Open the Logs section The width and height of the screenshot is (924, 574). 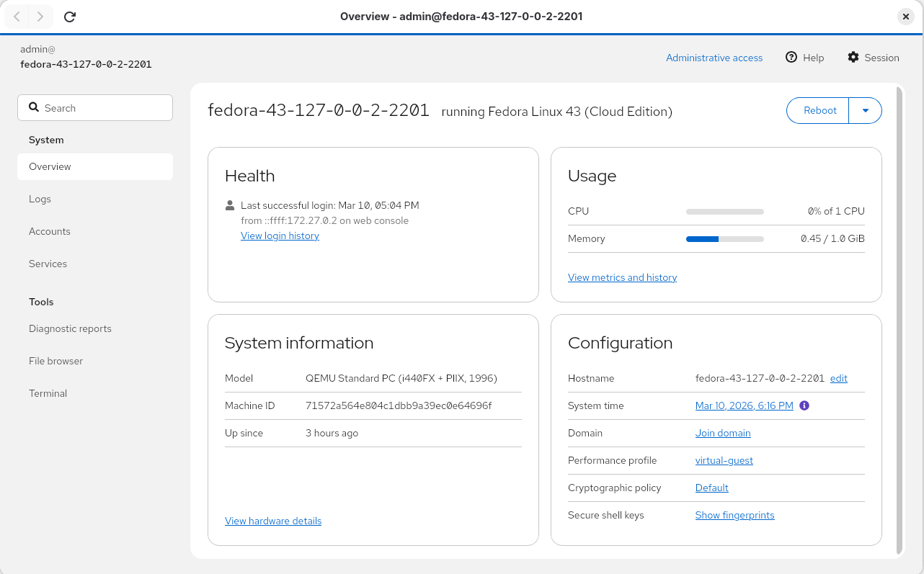[x=40, y=199]
